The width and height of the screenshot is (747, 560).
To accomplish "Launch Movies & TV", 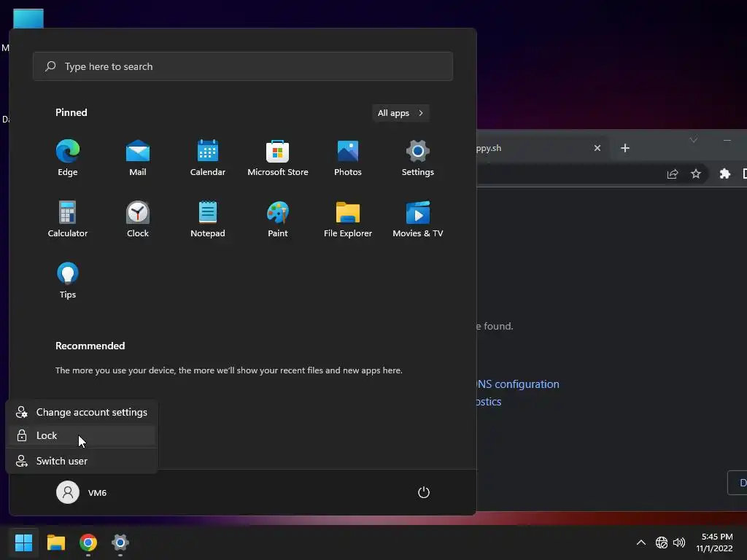I will click(x=418, y=219).
